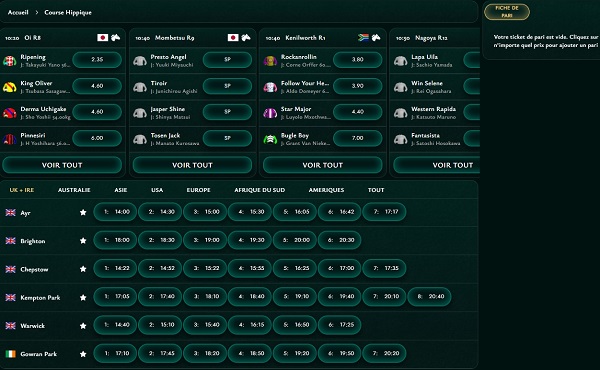Click VOIR TOUT for Kenilworth R1

(x=323, y=165)
